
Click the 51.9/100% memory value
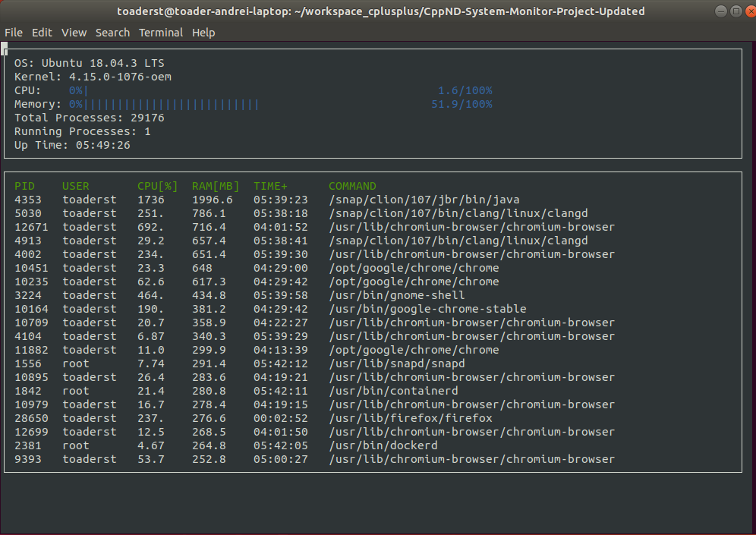pyautogui.click(x=461, y=104)
